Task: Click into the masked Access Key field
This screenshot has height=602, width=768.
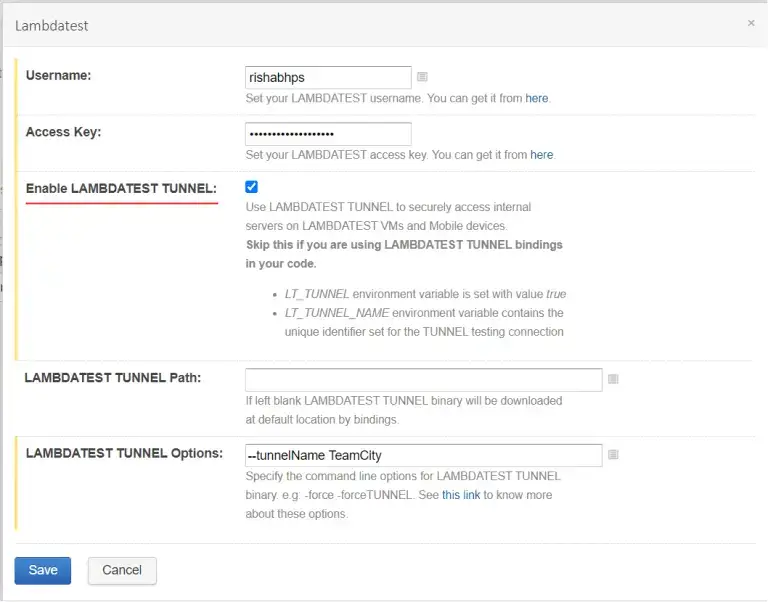Action: (x=328, y=134)
